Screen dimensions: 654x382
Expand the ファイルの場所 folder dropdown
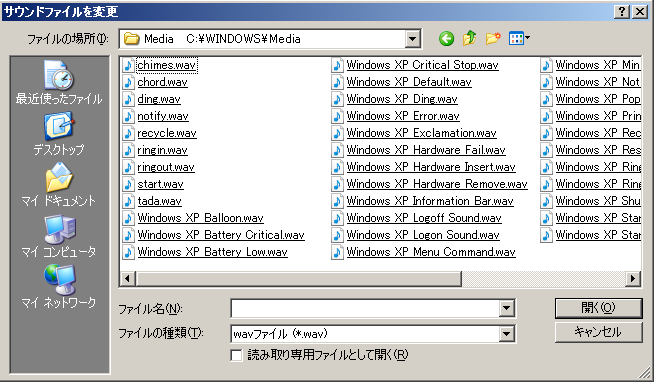pyautogui.click(x=413, y=39)
